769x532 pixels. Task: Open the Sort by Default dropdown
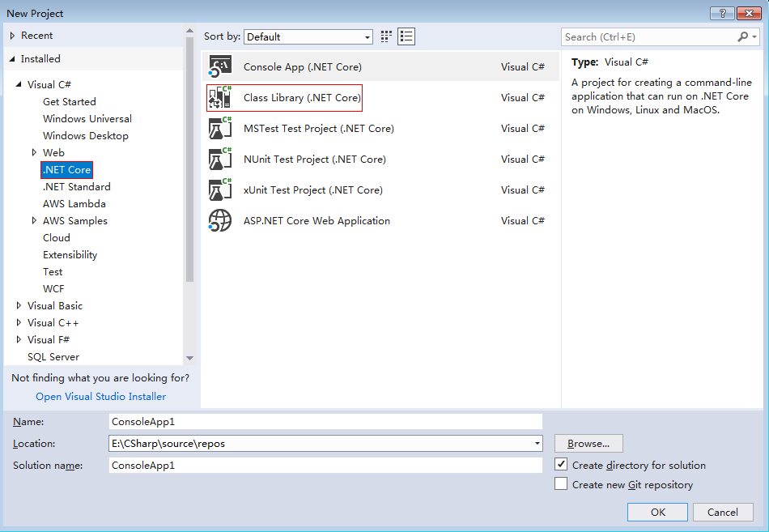(x=308, y=36)
